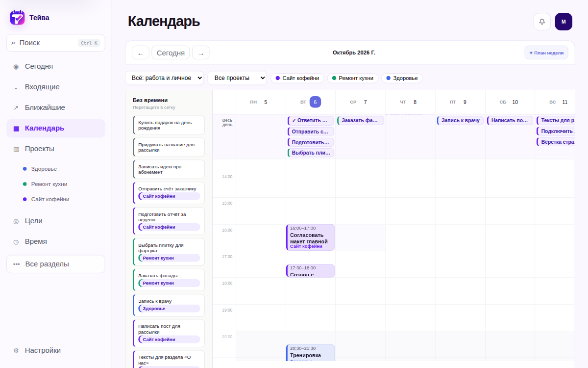Select the ПТ 9 day header
This screenshot has width=588, height=368.
click(x=460, y=102)
